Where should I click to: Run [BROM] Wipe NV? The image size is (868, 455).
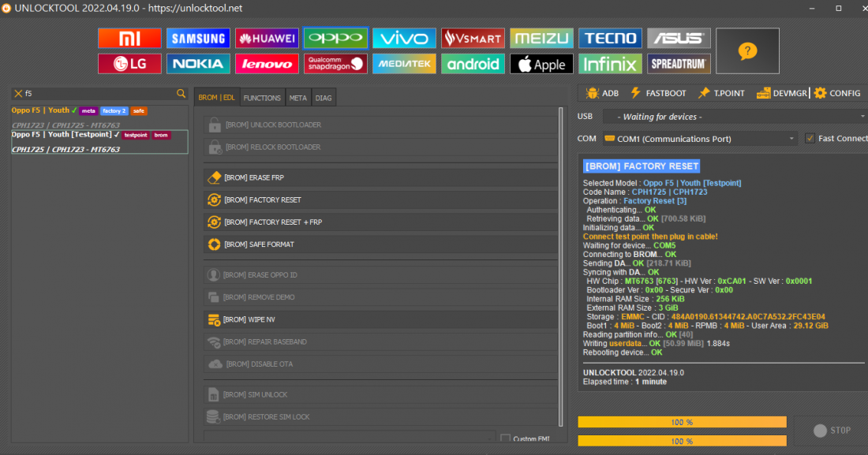[381, 319]
